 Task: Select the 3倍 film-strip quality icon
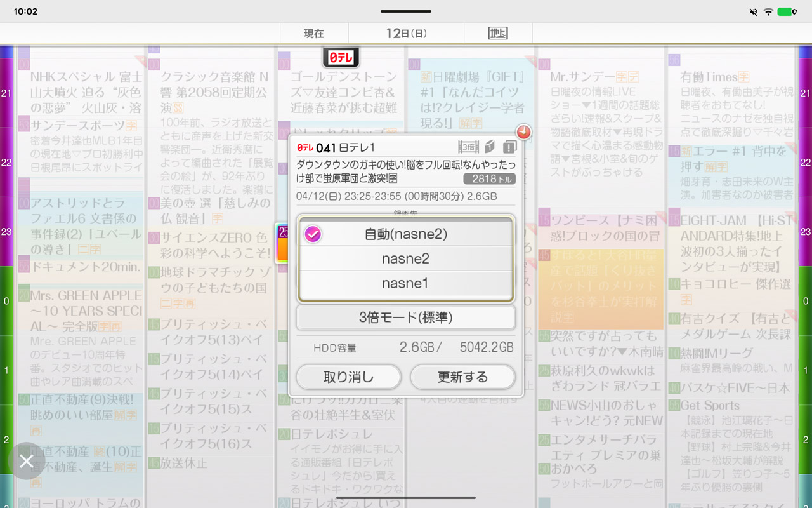pos(469,147)
